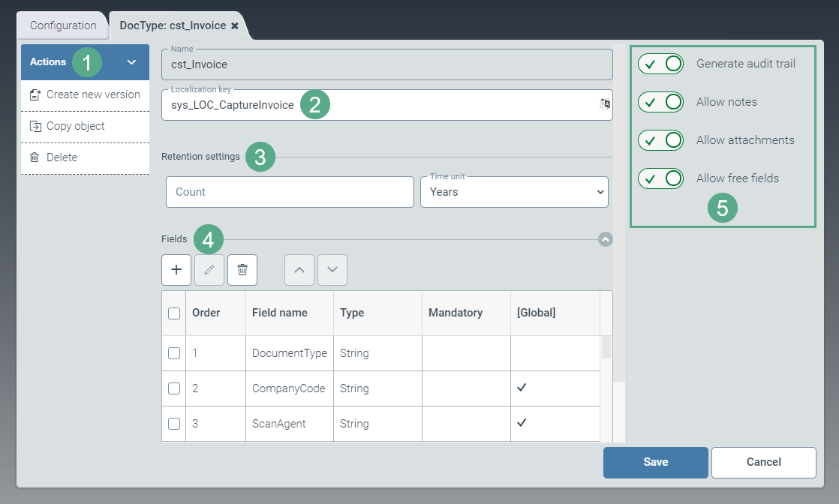
Task: Collapse the Fields section circle chevron
Action: (606, 239)
